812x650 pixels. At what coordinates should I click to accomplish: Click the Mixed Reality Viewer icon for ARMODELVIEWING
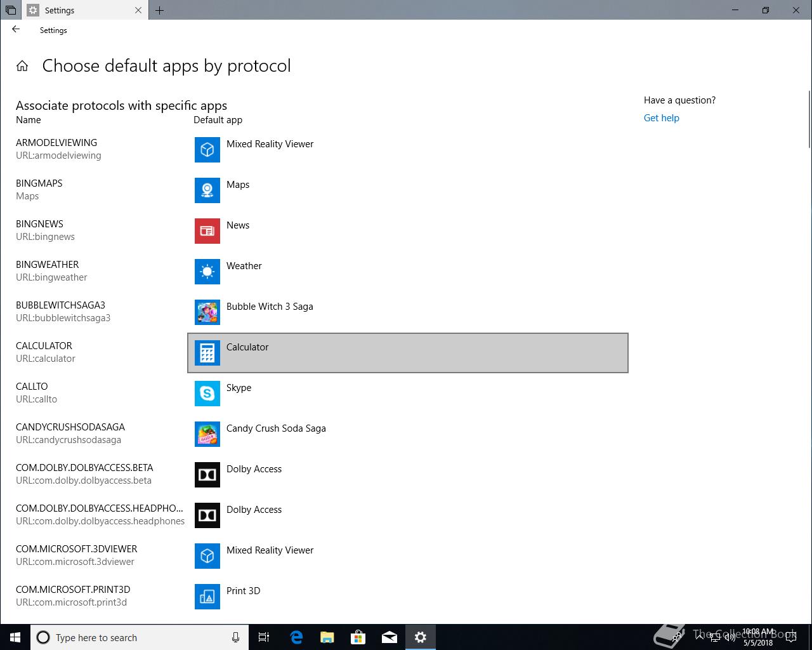pyautogui.click(x=207, y=150)
